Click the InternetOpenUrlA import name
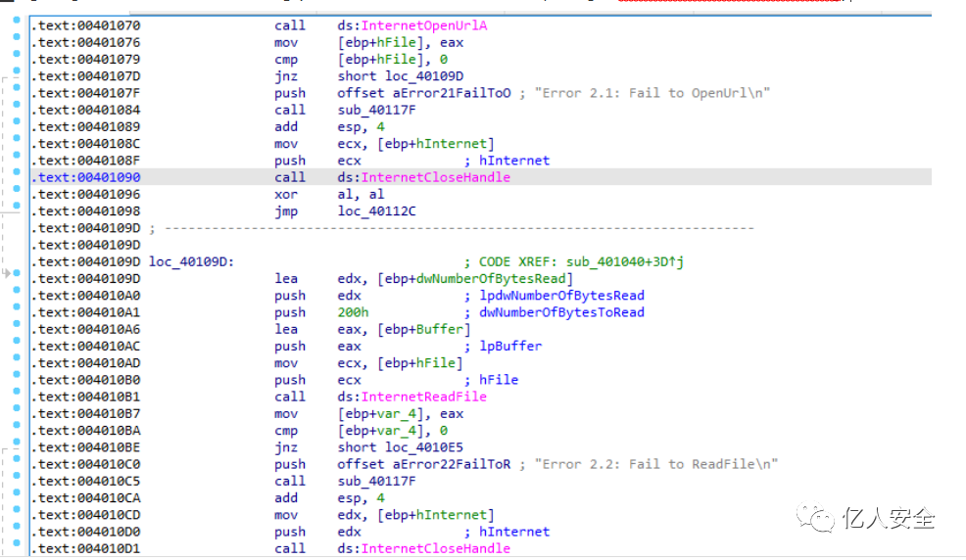The image size is (966, 560). pyautogui.click(x=424, y=25)
